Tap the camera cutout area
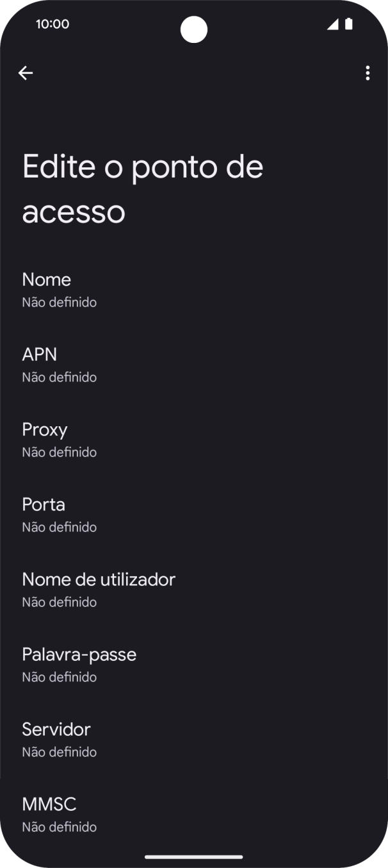This screenshot has width=388, height=868. [x=194, y=29]
